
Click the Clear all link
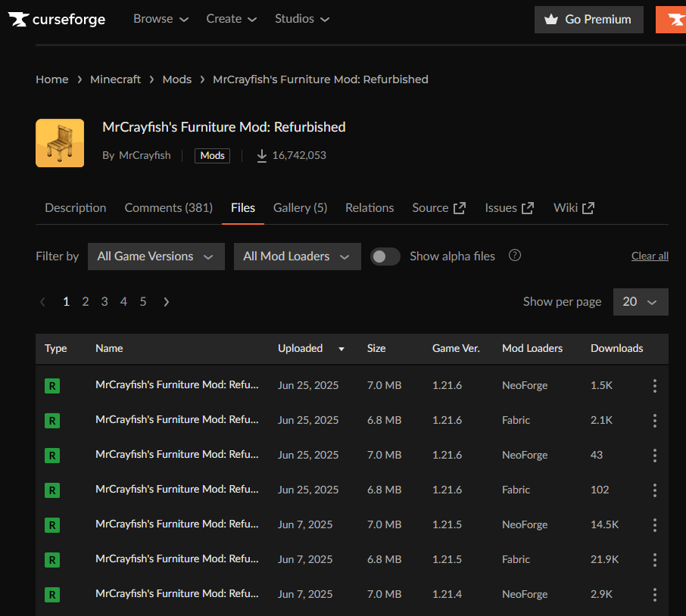click(x=650, y=257)
